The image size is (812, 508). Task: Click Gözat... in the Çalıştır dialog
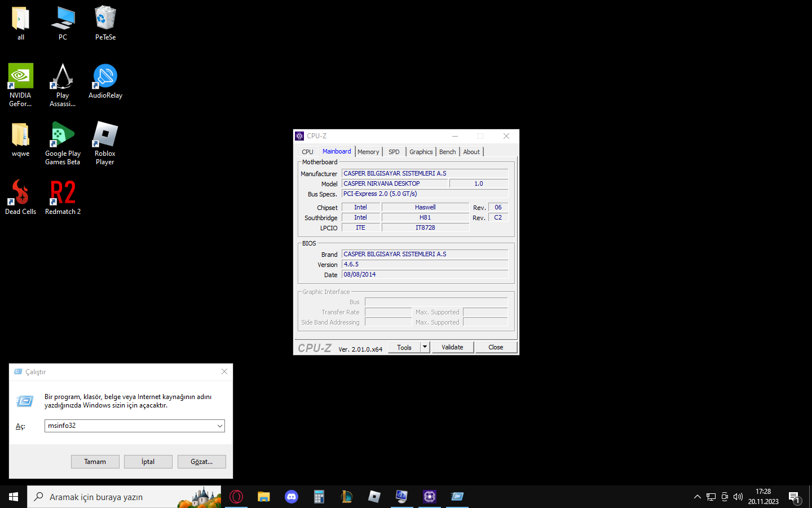[x=202, y=462]
